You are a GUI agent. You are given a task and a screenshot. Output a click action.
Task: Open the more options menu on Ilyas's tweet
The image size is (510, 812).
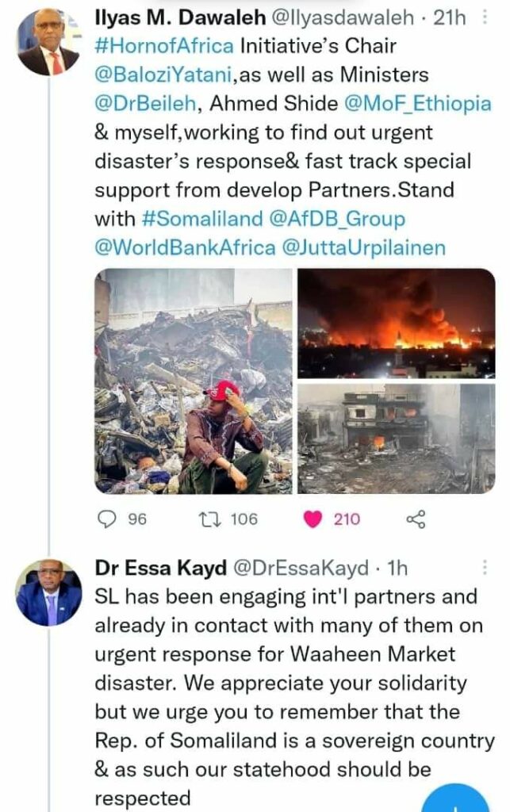coord(485,17)
